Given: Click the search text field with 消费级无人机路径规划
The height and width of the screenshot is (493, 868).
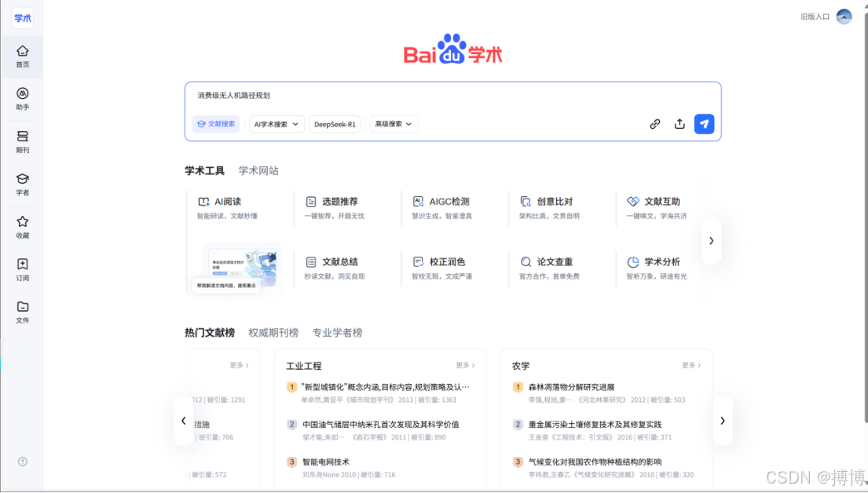Looking at the screenshot, I should coord(452,96).
